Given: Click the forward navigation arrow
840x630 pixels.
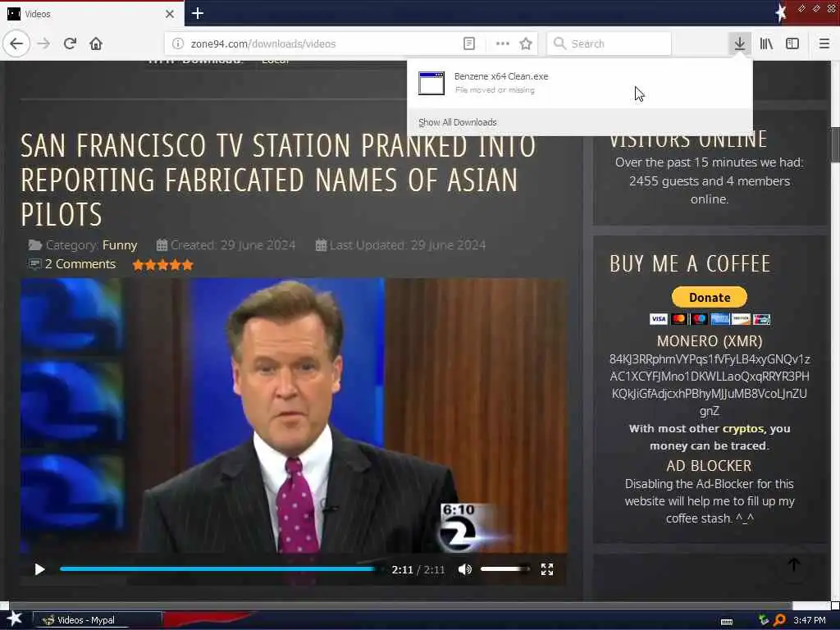Looking at the screenshot, I should point(44,43).
